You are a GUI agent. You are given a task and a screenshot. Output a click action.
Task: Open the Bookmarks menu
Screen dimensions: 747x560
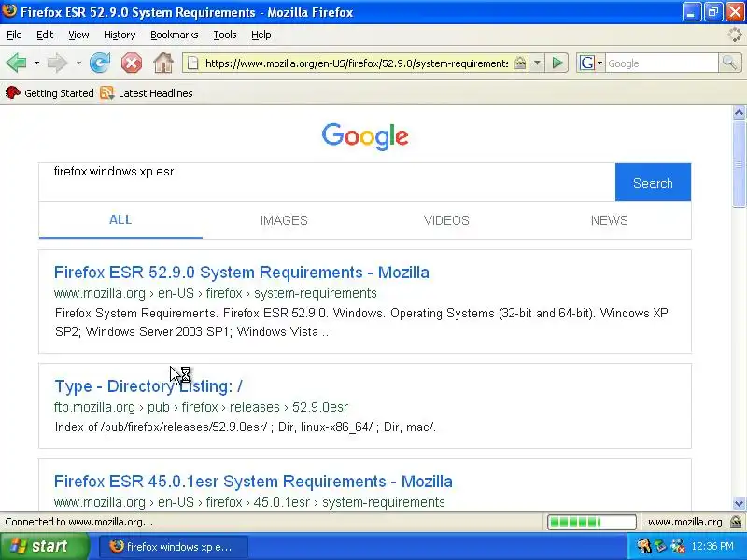tap(174, 35)
